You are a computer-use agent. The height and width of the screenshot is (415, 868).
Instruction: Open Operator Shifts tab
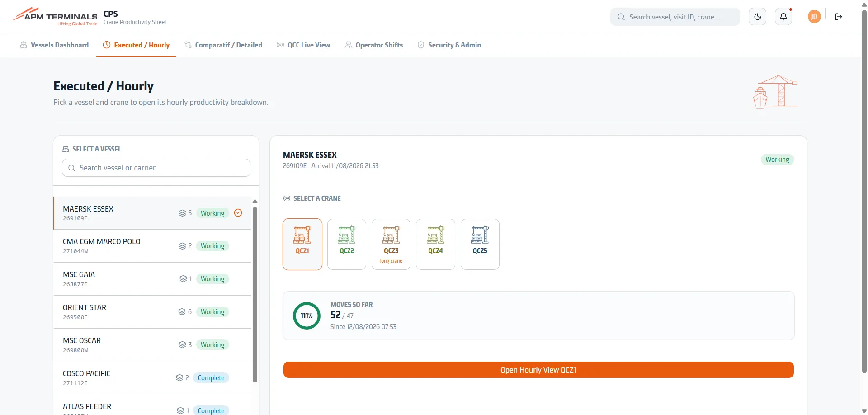point(374,45)
